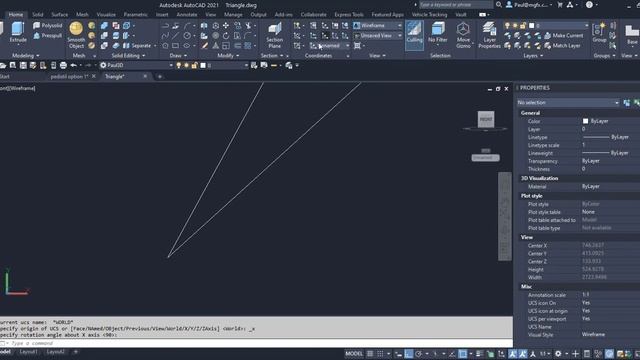The height and width of the screenshot is (360, 640).
Task: Switch to the Home ribbon tab
Action: pyautogui.click(x=16, y=15)
